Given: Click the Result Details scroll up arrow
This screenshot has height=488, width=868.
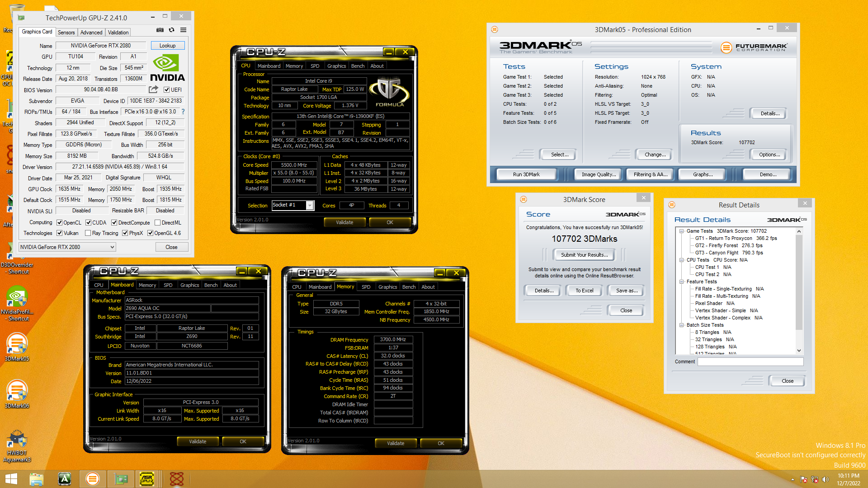Looking at the screenshot, I should tap(799, 231).
